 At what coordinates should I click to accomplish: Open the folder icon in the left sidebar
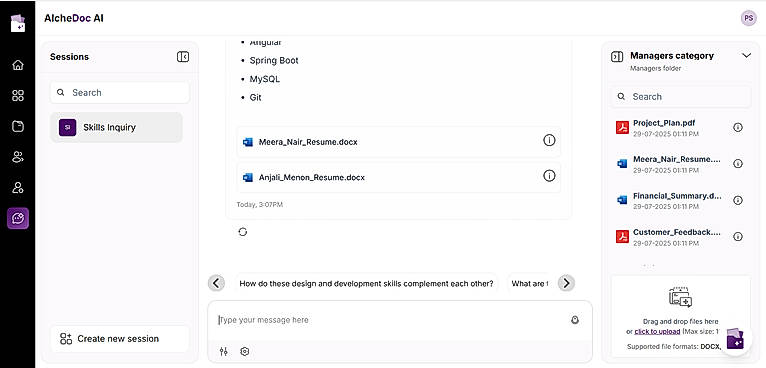coord(18,126)
